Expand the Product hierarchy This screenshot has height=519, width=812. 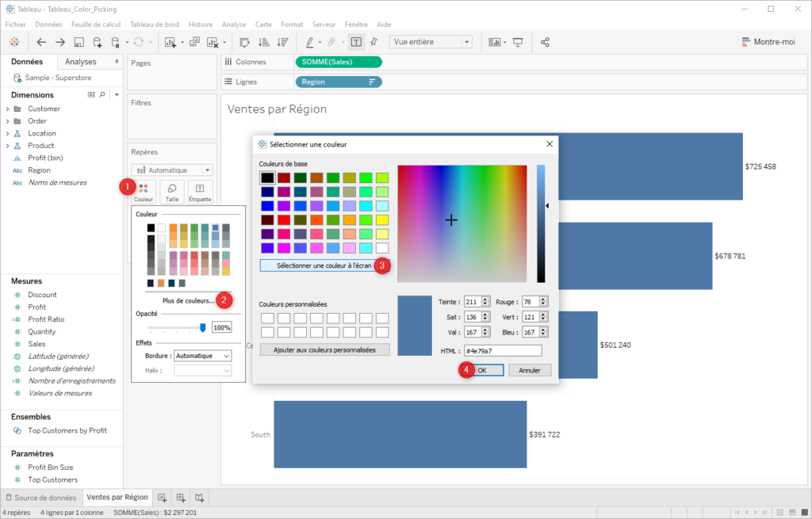click(x=7, y=146)
